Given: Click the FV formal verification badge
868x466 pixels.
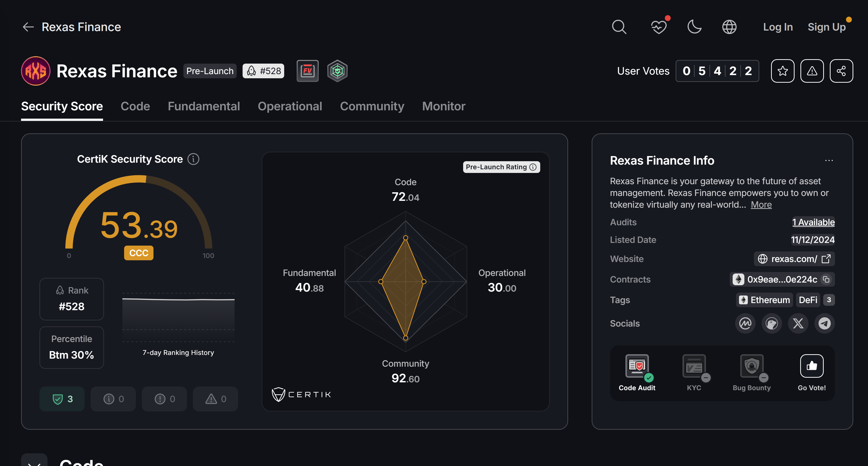Looking at the screenshot, I should (307, 71).
